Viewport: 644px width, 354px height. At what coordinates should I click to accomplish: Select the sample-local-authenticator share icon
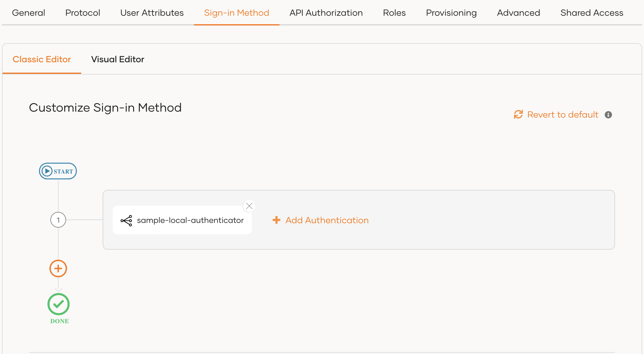point(126,220)
